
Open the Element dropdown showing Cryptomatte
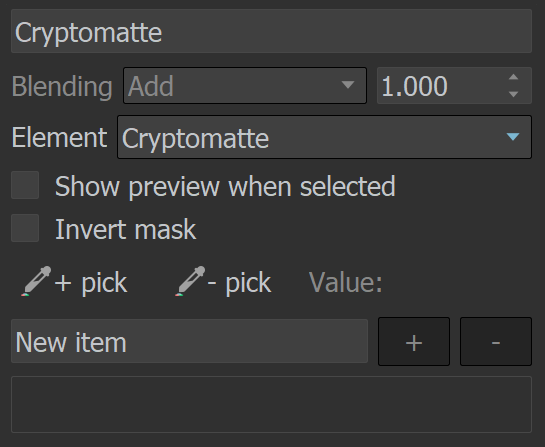click(324, 137)
